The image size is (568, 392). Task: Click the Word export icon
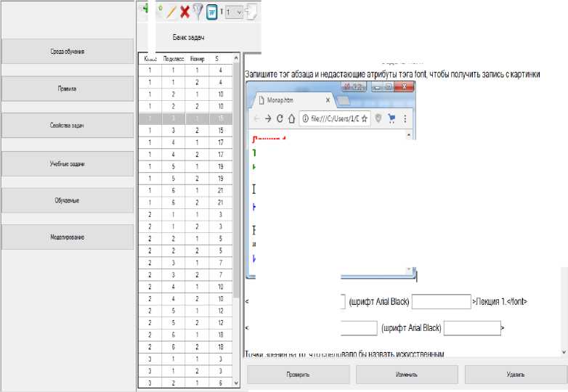click(211, 12)
